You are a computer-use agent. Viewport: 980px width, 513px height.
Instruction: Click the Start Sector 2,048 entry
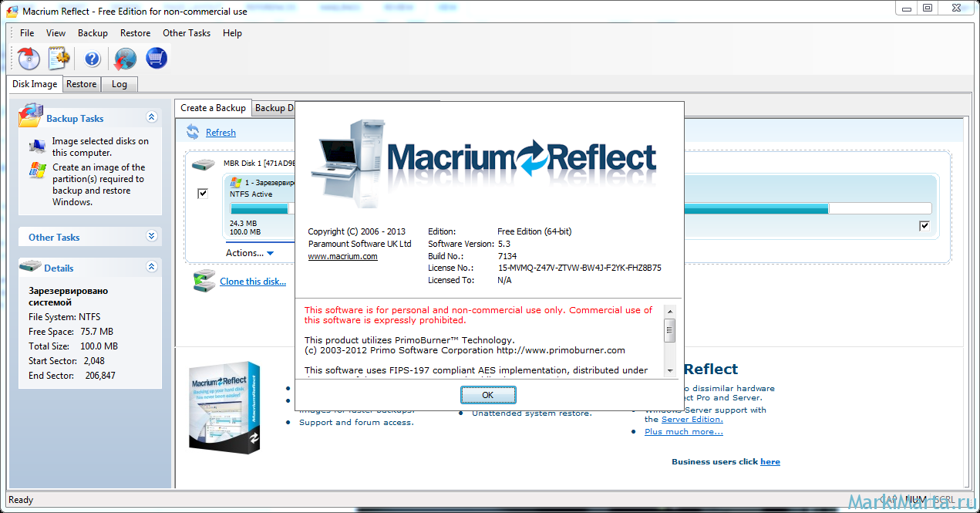coord(66,361)
